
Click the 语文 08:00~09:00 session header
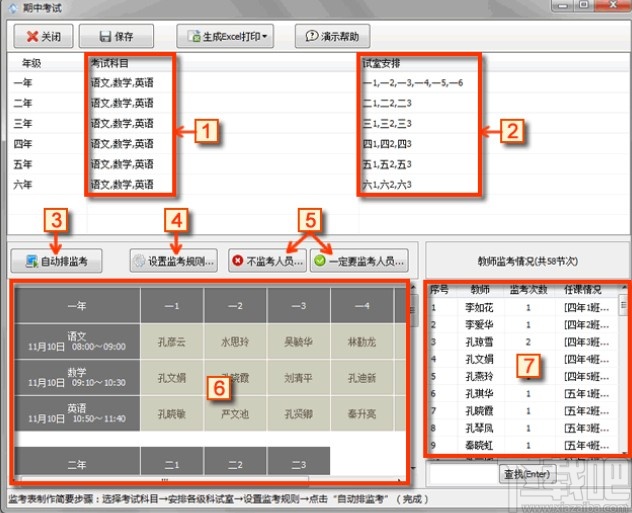tap(77, 341)
